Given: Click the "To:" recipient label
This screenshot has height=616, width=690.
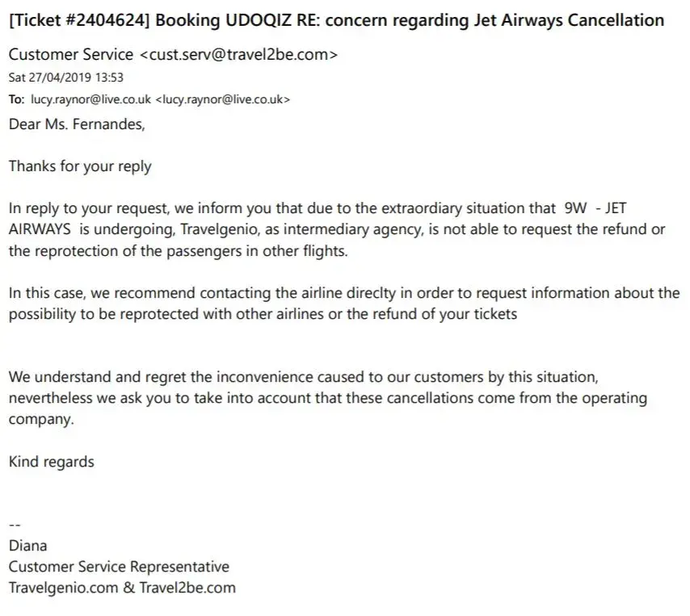Looking at the screenshot, I should (x=17, y=100).
